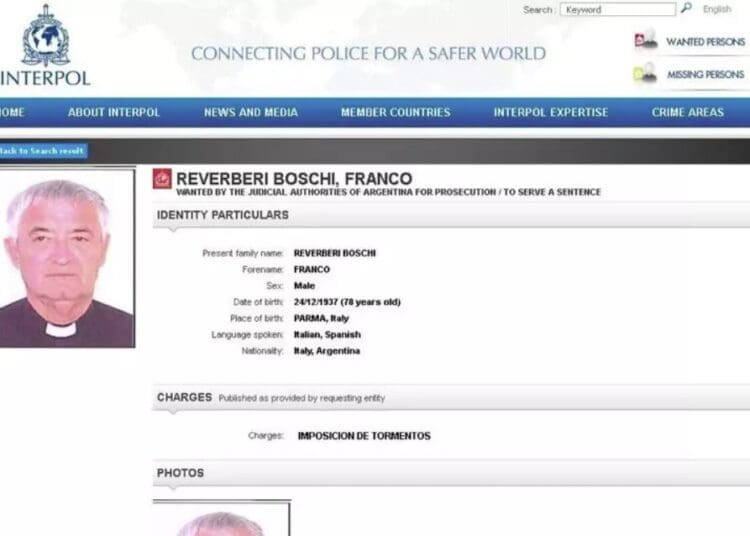Select the family name value REVERBERI BOSCHI
750x536 pixels.
335,253
